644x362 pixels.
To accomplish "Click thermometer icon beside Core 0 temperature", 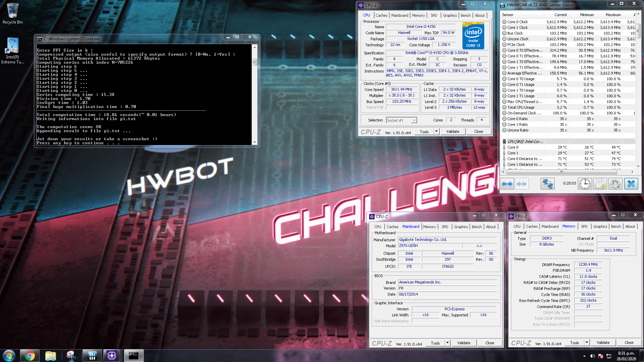I will [504, 147].
